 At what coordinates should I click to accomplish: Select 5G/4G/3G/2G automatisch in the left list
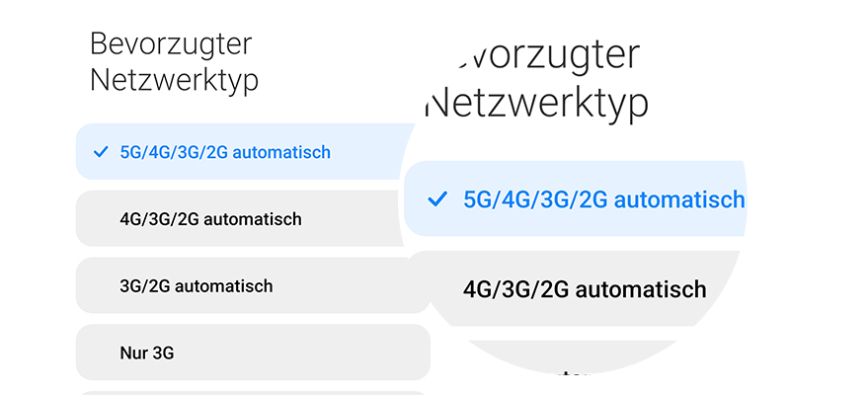click(224, 152)
